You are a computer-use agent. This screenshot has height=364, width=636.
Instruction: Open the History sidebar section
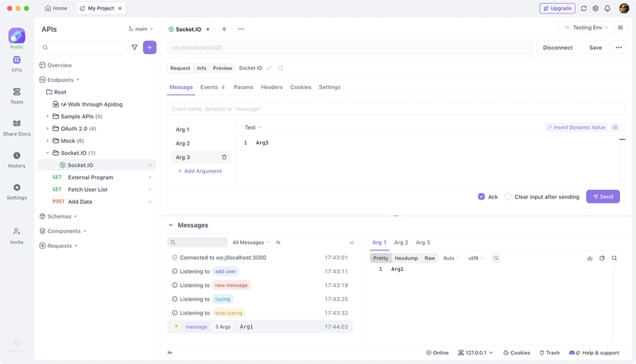[x=17, y=160]
